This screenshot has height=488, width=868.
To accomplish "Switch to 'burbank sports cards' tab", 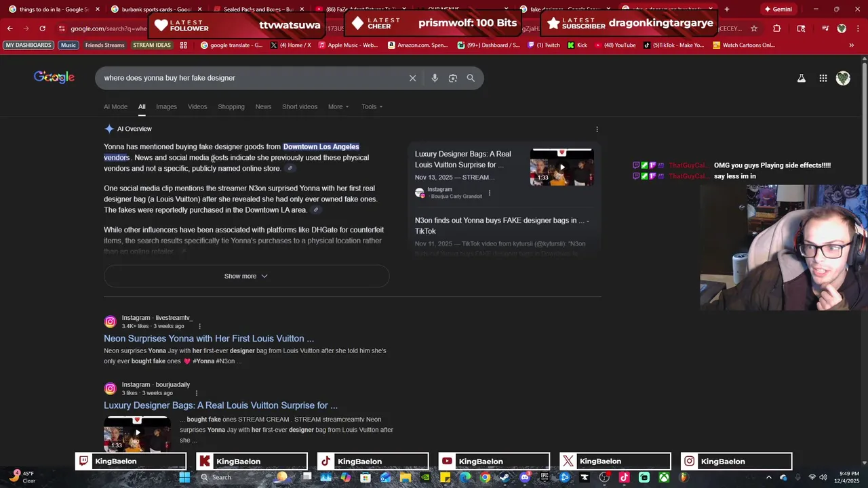I will (x=155, y=9).
